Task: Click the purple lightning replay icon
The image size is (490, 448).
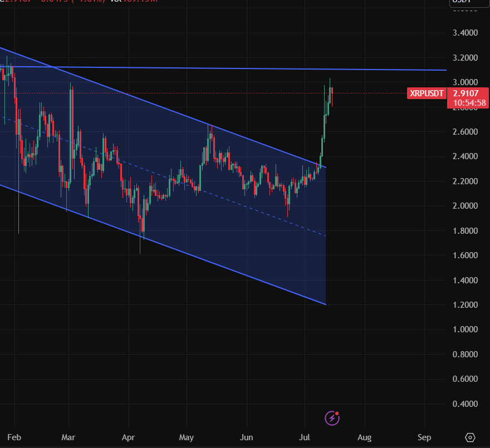Action: [332, 418]
